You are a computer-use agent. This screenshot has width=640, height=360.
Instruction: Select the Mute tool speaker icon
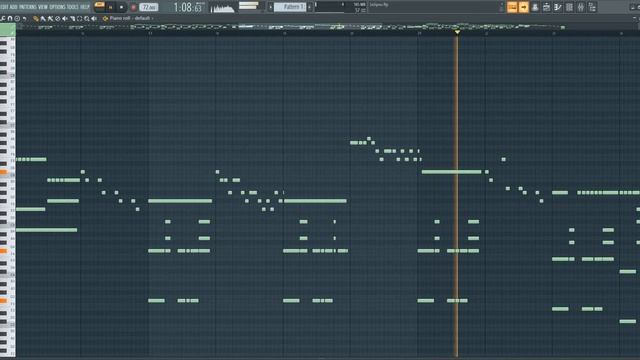65,18
